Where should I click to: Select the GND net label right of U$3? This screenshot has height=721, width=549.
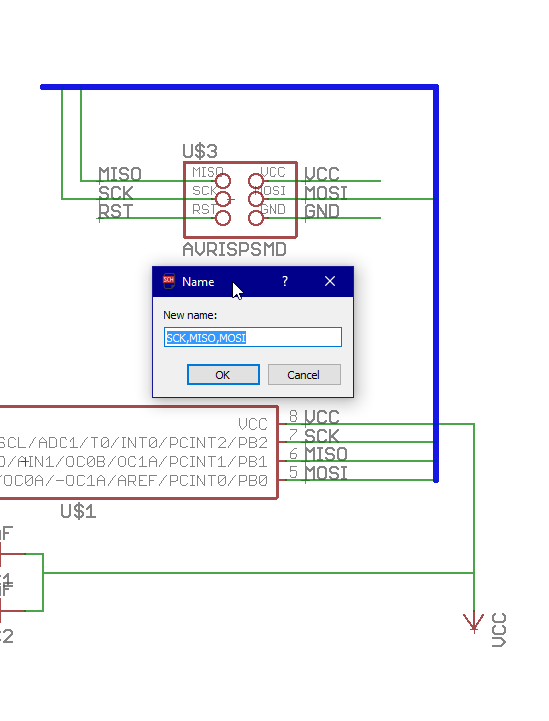[322, 212]
